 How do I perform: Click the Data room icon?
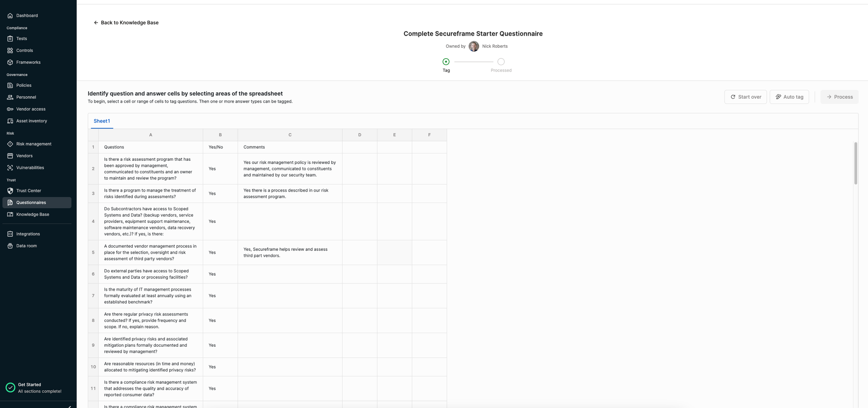point(10,246)
